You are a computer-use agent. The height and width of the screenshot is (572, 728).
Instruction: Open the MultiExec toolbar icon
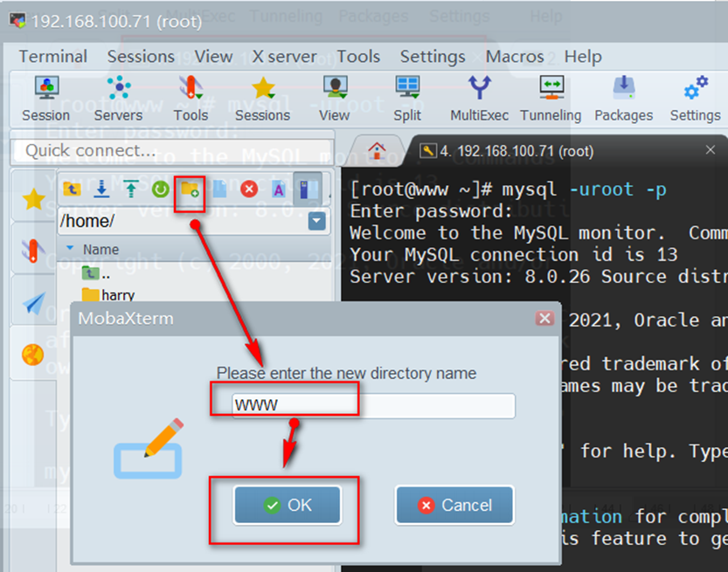point(479,99)
